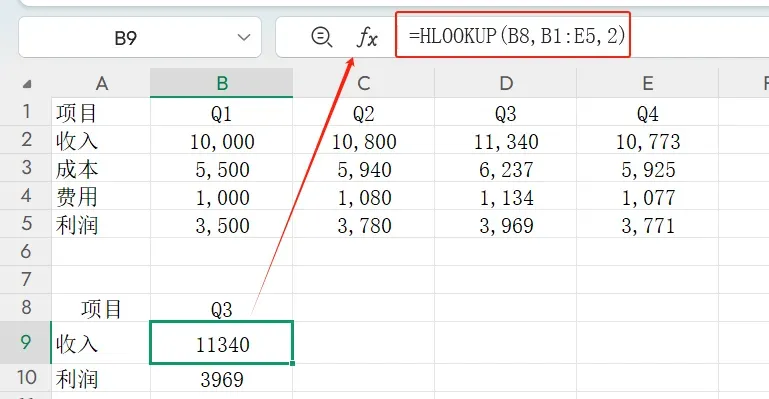The width and height of the screenshot is (769, 399).
Task: Click selected cell B9 showing 11340
Action: pyautogui.click(x=222, y=342)
